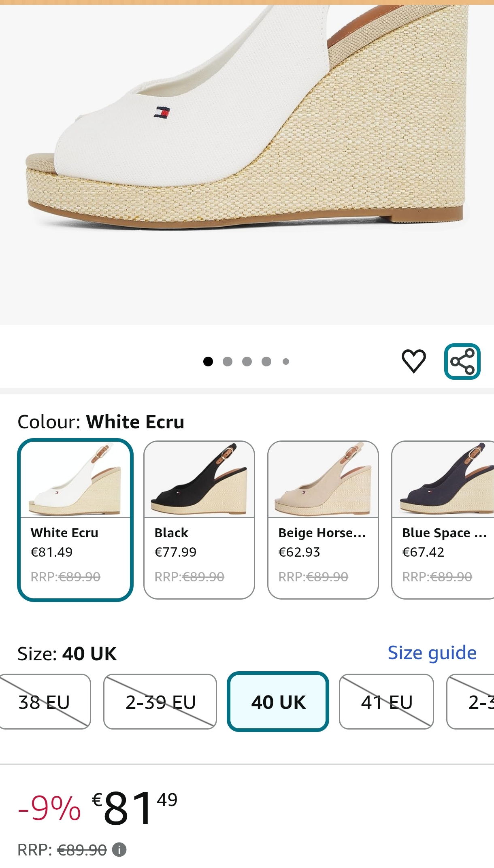Jump to fourth image carousel dot
The image size is (494, 868).
point(266,362)
